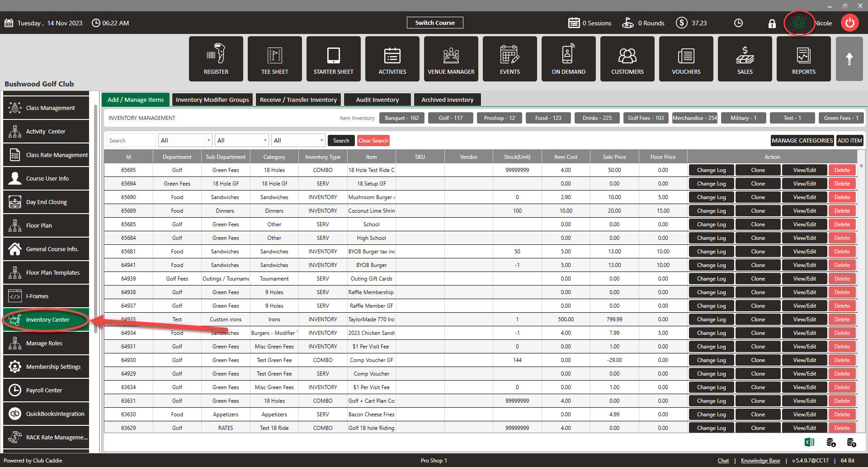This screenshot has width=868, height=467.
Task: Filter by Drinks - 225 department
Action: [597, 118]
